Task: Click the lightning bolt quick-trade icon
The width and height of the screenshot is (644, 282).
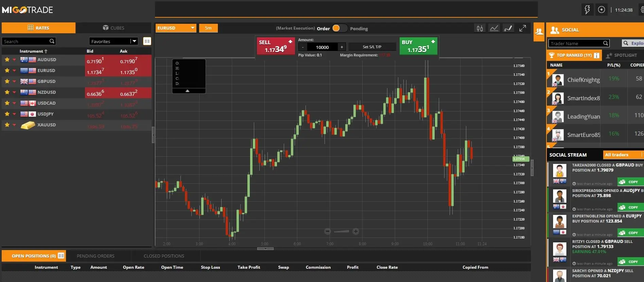Action: [x=587, y=10]
